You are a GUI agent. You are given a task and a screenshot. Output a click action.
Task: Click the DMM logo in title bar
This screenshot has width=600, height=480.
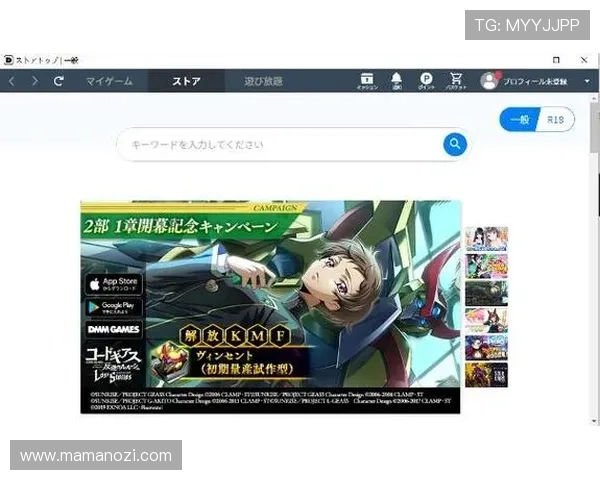click(x=8, y=60)
